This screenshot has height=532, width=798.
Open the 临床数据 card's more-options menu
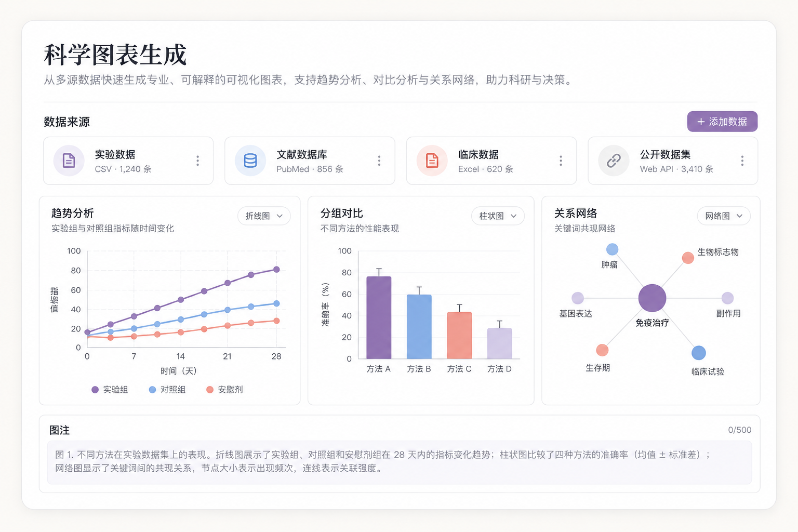click(561, 161)
